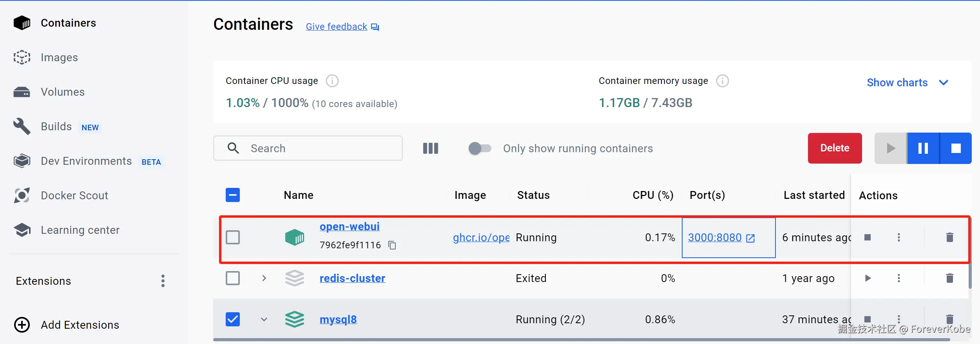Stop the selected containers from the toolbar
The height and width of the screenshot is (344, 980).
coord(956,148)
